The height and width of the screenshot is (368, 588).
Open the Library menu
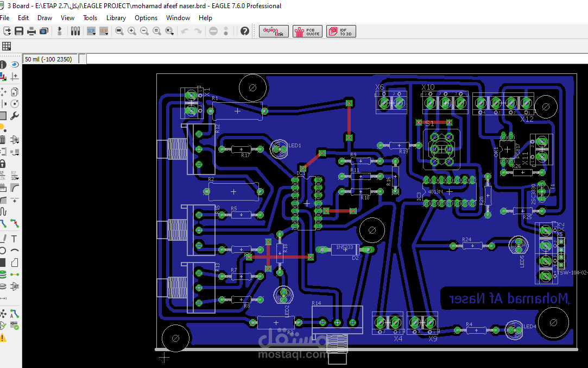[116, 17]
